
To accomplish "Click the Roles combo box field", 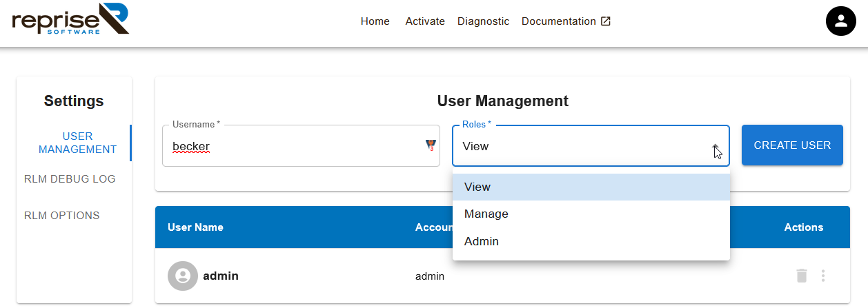I will pos(591,146).
